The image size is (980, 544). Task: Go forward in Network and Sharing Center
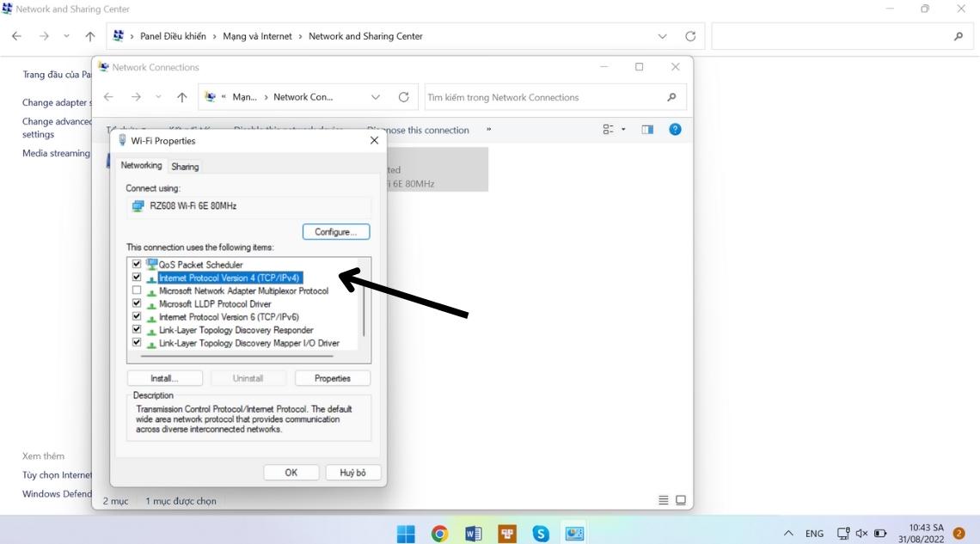click(x=44, y=36)
